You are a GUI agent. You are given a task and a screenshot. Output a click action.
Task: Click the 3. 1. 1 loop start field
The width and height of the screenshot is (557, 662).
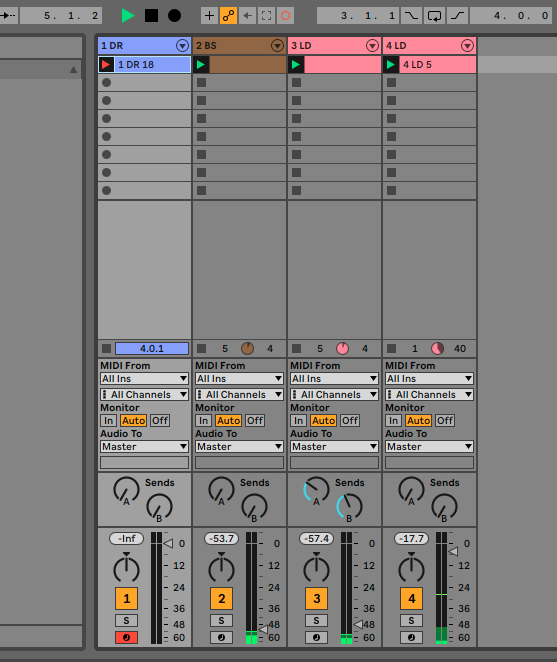tap(357, 16)
